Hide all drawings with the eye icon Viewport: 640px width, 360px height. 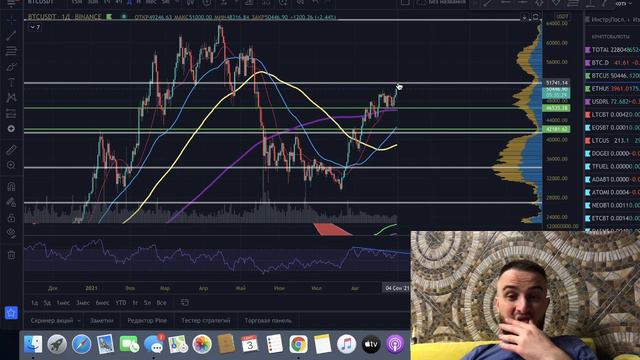(x=11, y=233)
